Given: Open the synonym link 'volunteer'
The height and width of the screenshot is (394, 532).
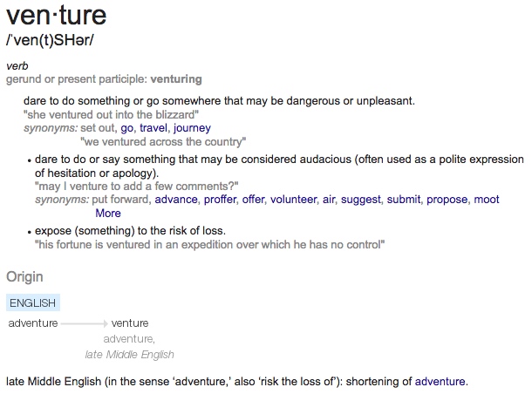Looking at the screenshot, I should 294,200.
